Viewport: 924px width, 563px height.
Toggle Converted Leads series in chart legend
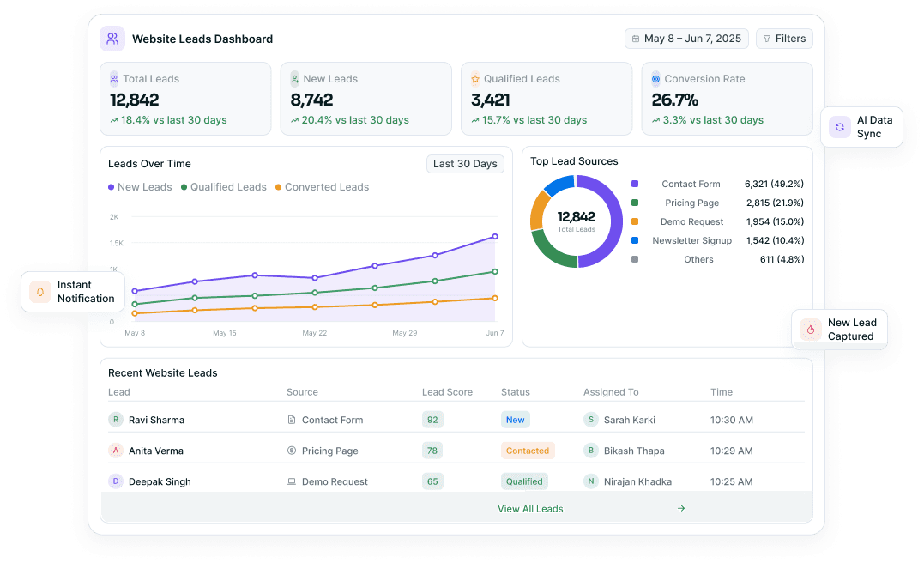[x=322, y=187]
